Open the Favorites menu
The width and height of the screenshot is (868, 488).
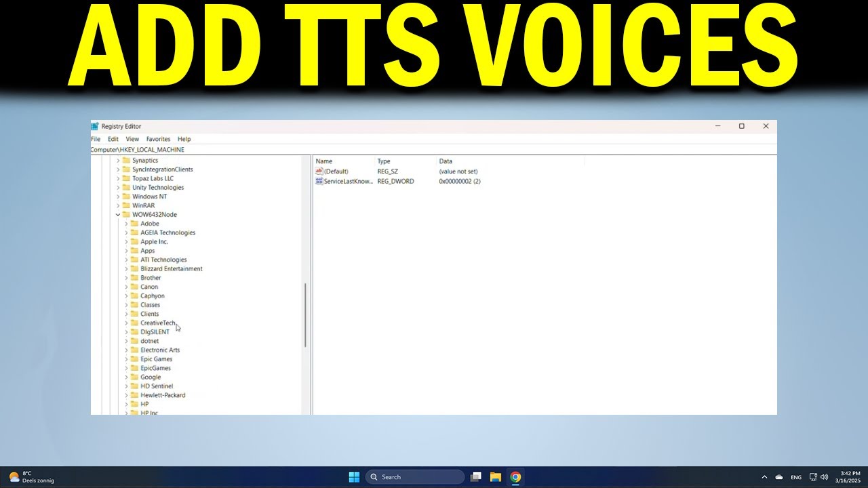pyautogui.click(x=158, y=139)
